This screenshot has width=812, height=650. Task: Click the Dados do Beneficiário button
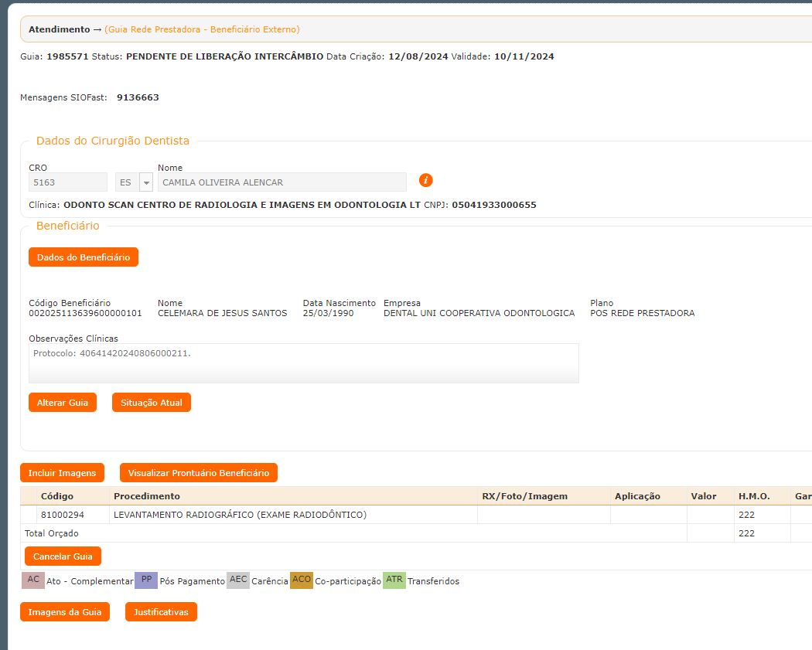pos(84,257)
